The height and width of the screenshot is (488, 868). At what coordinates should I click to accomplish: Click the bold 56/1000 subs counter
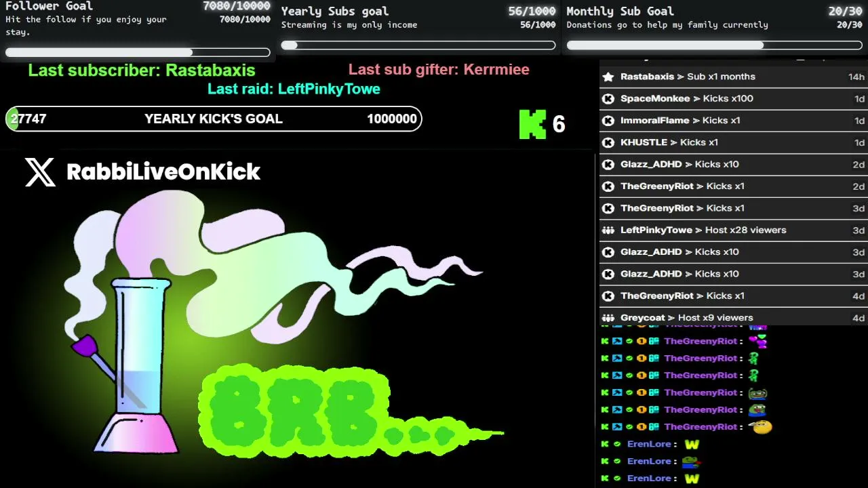pos(532,11)
